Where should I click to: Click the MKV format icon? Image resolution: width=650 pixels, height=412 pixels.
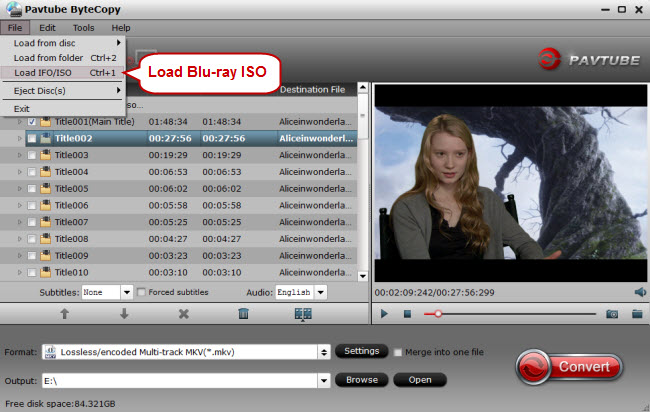[x=50, y=352]
